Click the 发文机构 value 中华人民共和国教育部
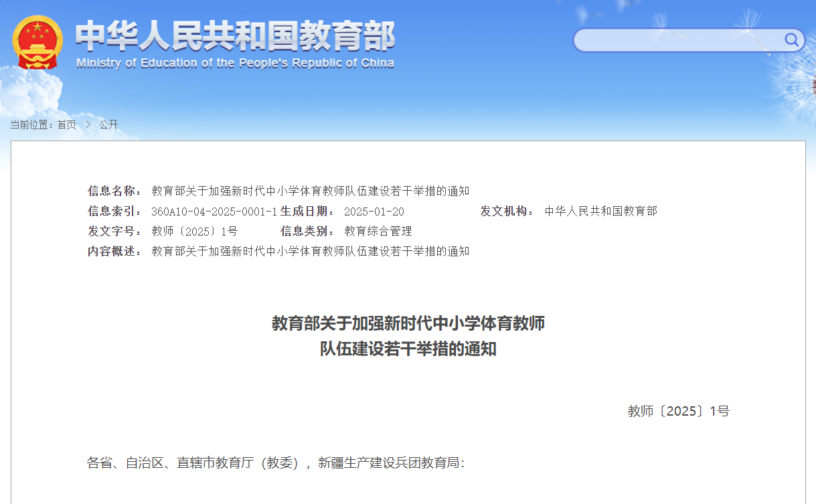Viewport: 816px width, 504px height. (600, 212)
